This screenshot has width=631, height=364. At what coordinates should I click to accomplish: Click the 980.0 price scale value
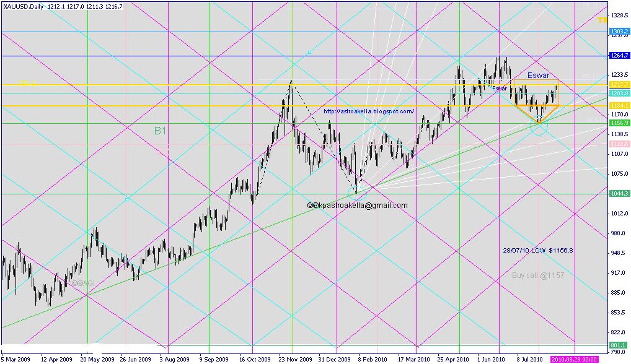tap(618, 233)
